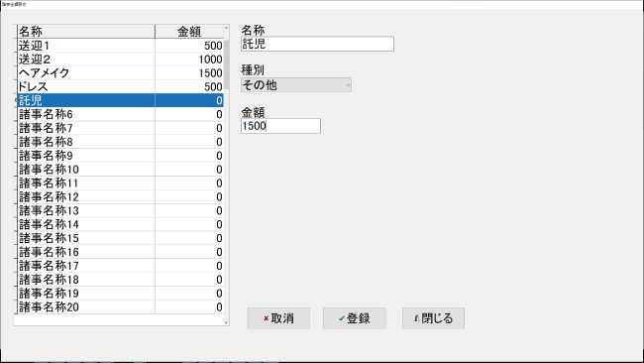
Task: Click the 金額 column header in list
Action: click(189, 32)
